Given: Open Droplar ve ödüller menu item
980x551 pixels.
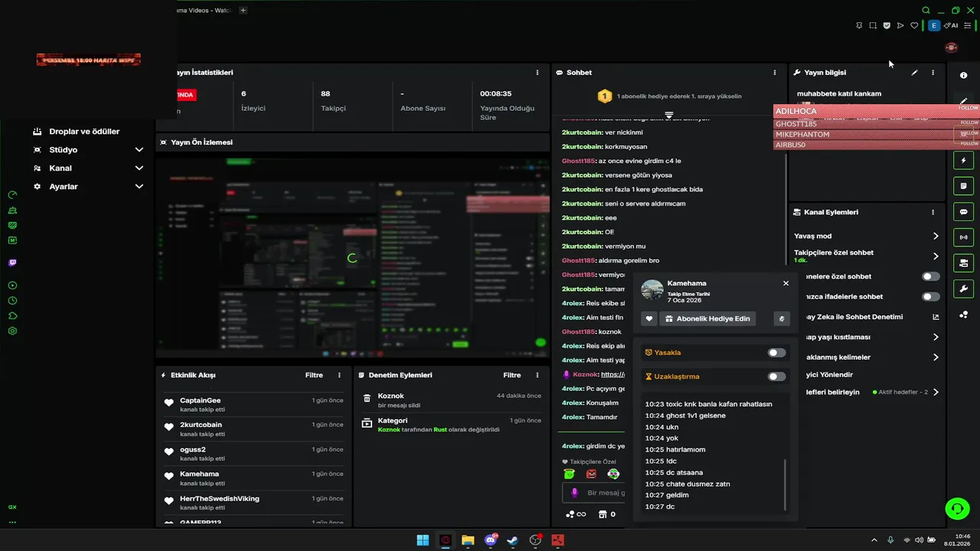Looking at the screenshot, I should click(x=84, y=132).
